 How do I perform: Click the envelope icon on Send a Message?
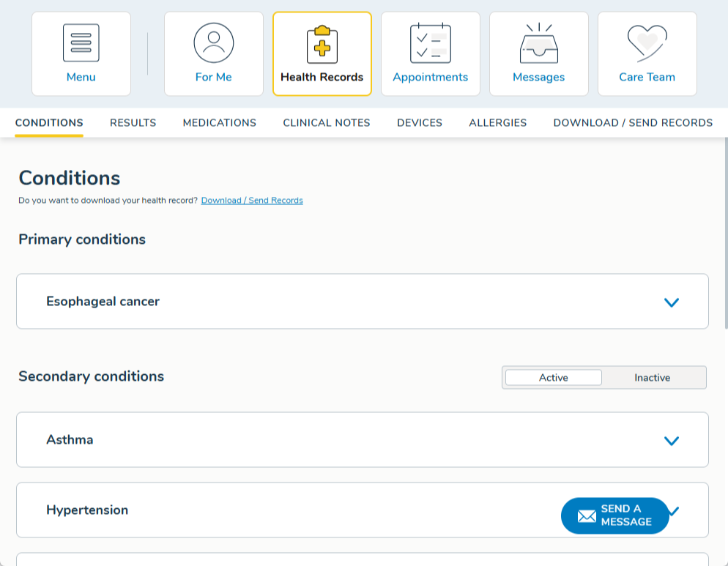click(585, 515)
